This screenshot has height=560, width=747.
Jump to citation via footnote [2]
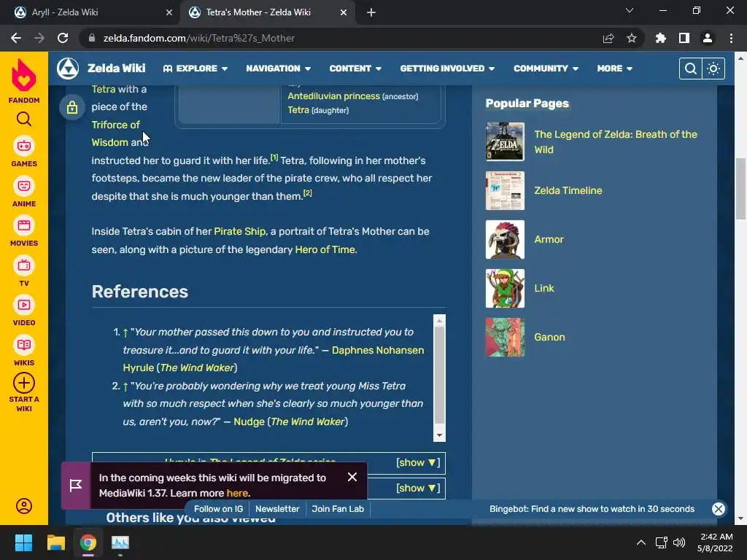(308, 192)
